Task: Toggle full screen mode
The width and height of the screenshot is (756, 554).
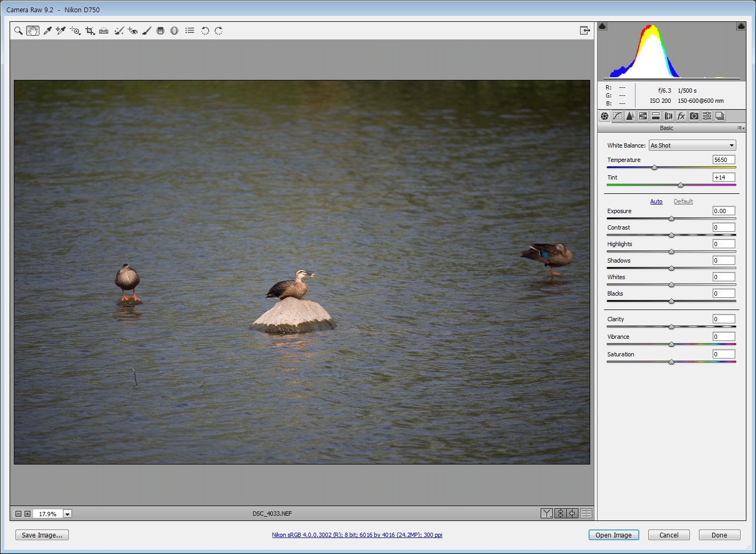Action: click(585, 30)
